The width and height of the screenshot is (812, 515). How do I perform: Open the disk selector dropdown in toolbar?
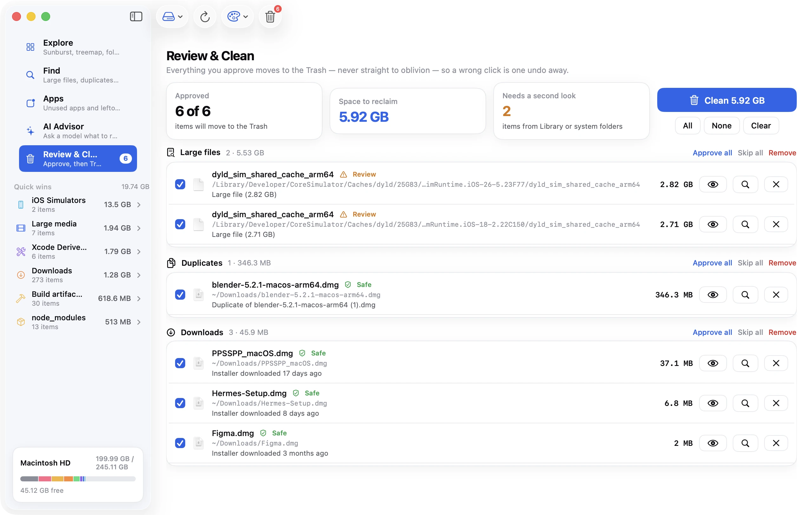pos(172,16)
